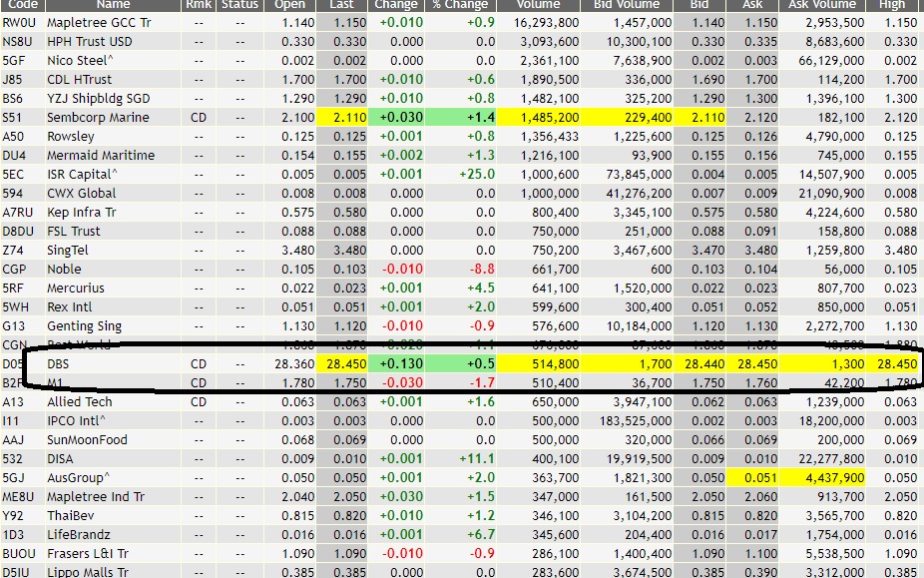This screenshot has width=924, height=578.
Task: Click Frasers L&I Tr name
Action: (x=88, y=553)
